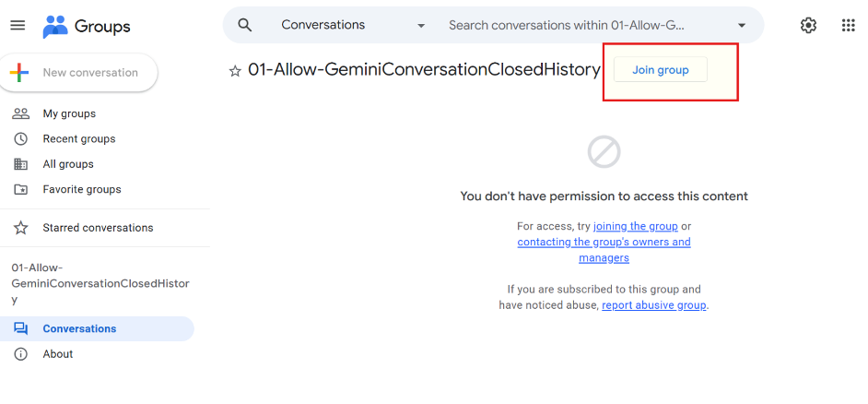The image size is (868, 404).
Task: Open Favorite groups in sidebar
Action: (x=82, y=189)
